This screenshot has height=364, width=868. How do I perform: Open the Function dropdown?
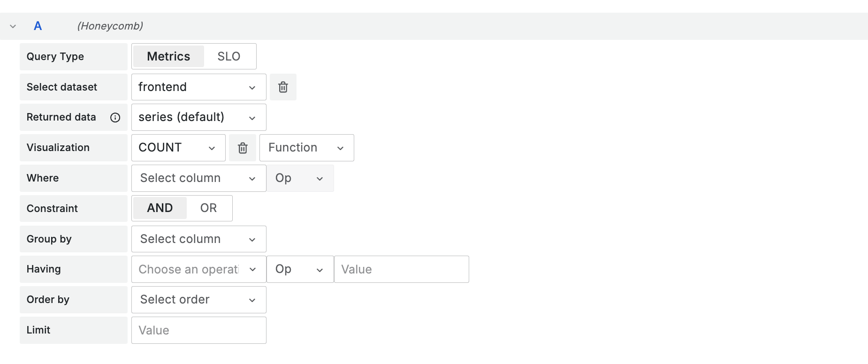(306, 148)
